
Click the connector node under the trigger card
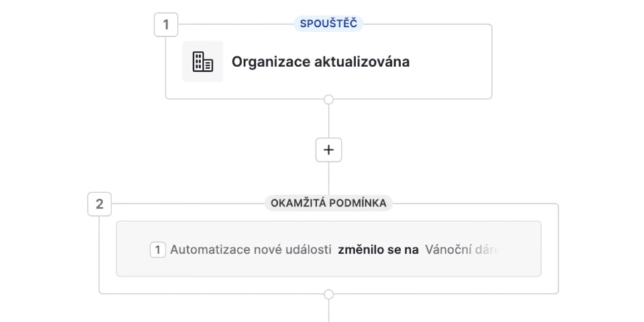[x=329, y=99]
